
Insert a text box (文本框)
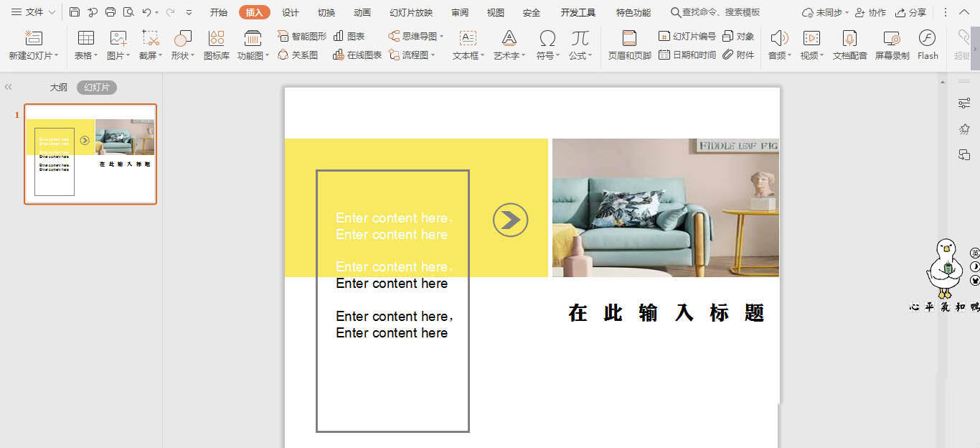[x=468, y=45]
